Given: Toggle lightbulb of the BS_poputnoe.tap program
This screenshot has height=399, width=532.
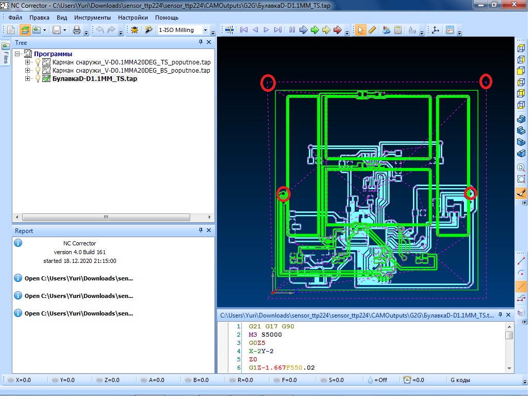Looking at the screenshot, I should pos(38,71).
